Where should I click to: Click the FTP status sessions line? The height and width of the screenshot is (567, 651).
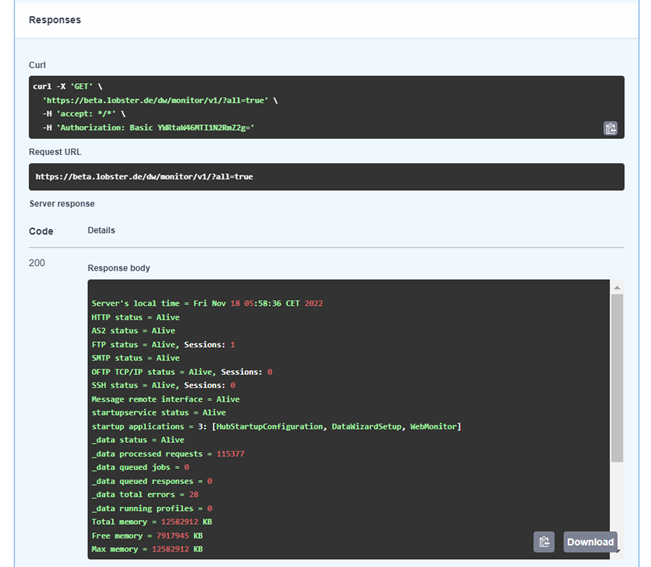(x=163, y=344)
